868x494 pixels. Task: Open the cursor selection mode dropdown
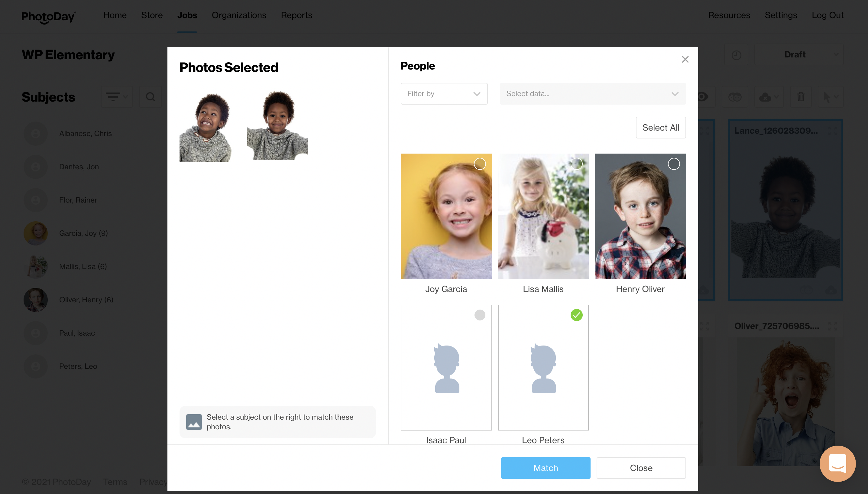coord(831,97)
